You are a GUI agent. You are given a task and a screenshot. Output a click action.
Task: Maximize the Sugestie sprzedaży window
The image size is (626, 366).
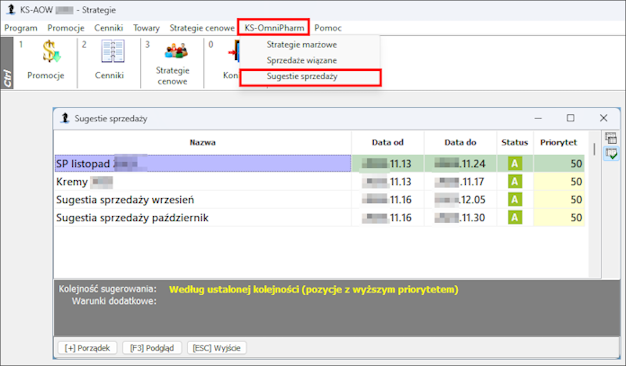571,118
